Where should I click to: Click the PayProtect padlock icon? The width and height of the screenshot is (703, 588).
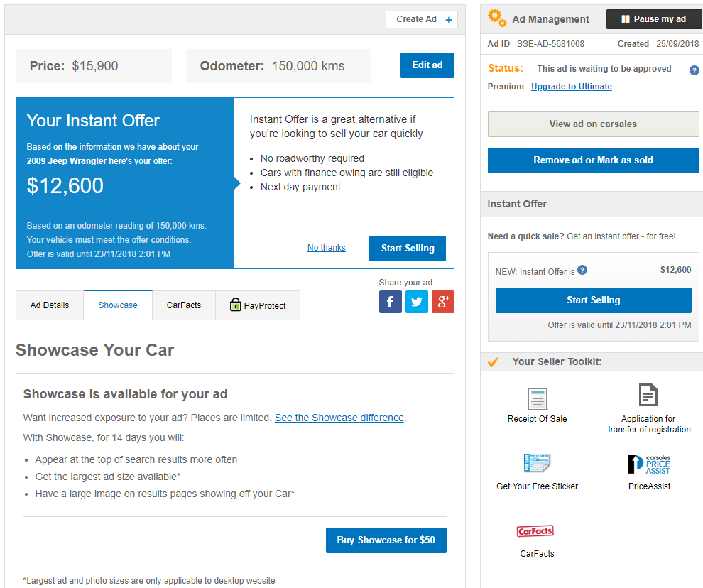tap(235, 305)
